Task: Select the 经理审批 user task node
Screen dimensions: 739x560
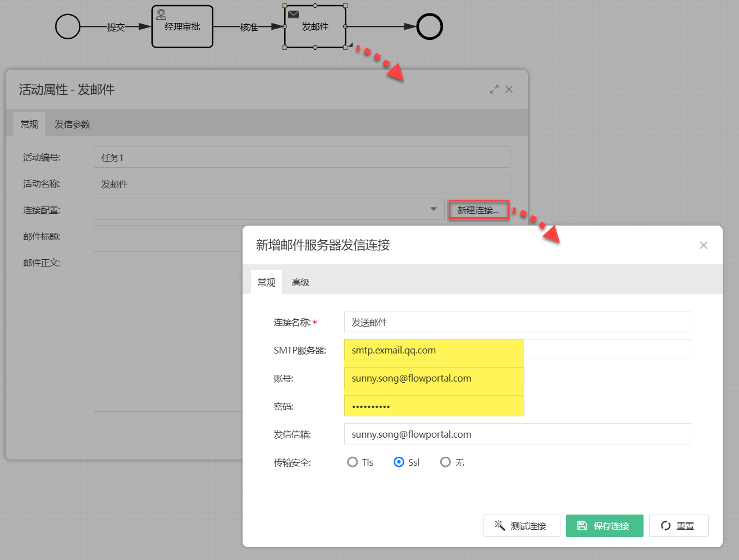Action: 182,27
